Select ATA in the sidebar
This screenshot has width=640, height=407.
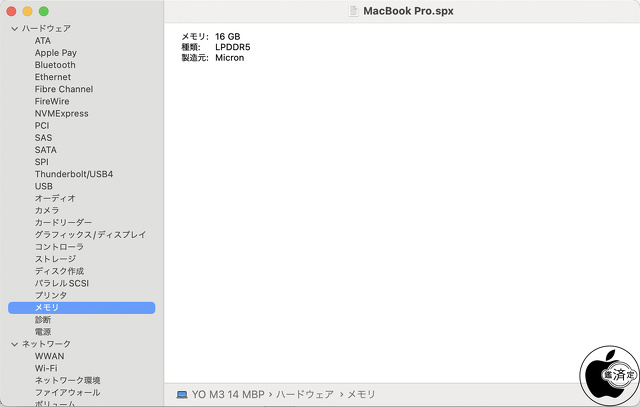point(42,41)
